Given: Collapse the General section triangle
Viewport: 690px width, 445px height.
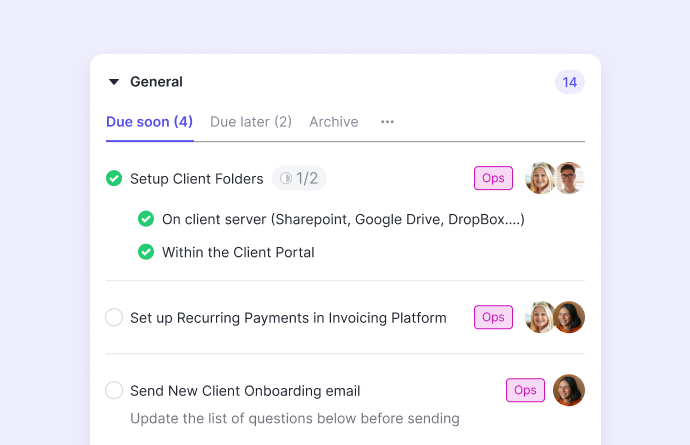Looking at the screenshot, I should click(114, 82).
